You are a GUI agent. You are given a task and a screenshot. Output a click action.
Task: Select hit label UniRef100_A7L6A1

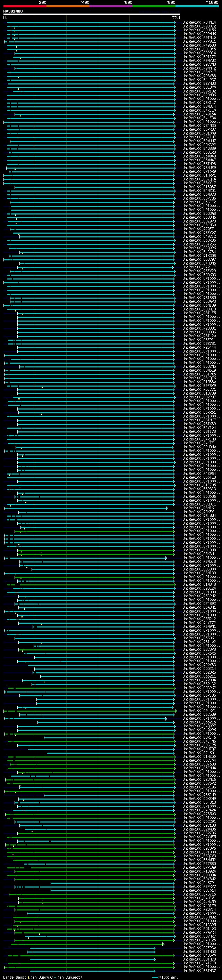pyautogui.click(x=199, y=753)
